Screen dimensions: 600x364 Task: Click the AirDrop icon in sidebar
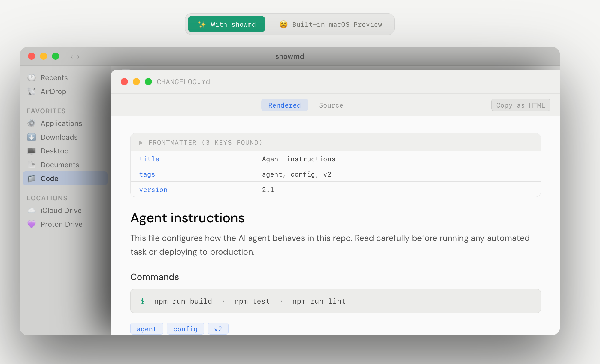coord(32,92)
